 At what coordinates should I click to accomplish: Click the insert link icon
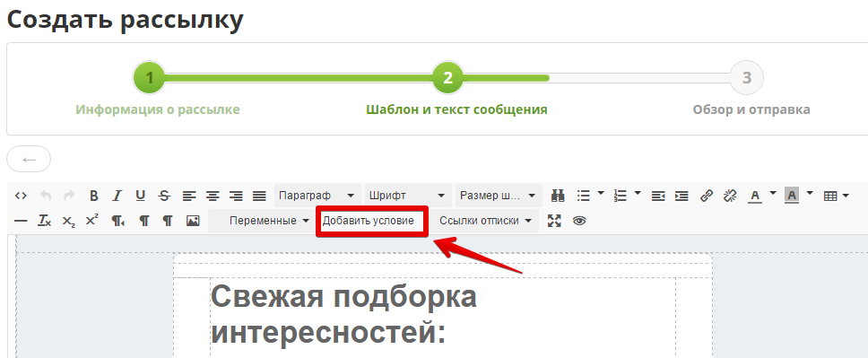coord(707,196)
